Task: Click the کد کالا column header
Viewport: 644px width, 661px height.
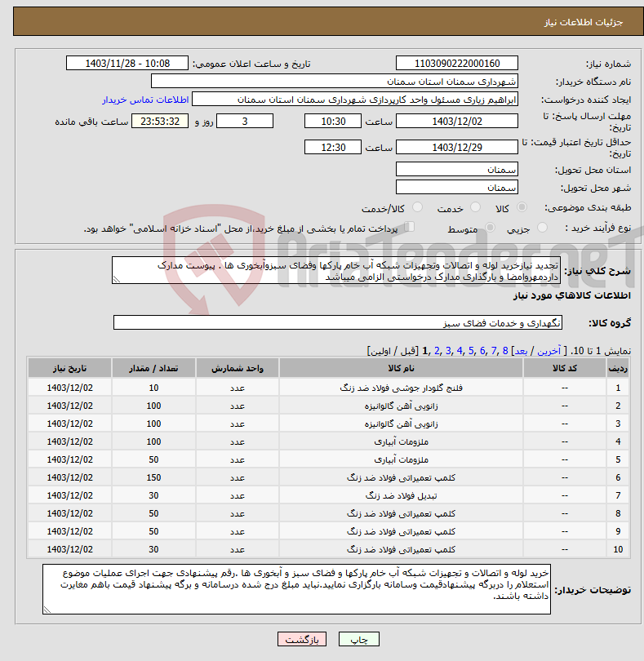Action: (565, 368)
